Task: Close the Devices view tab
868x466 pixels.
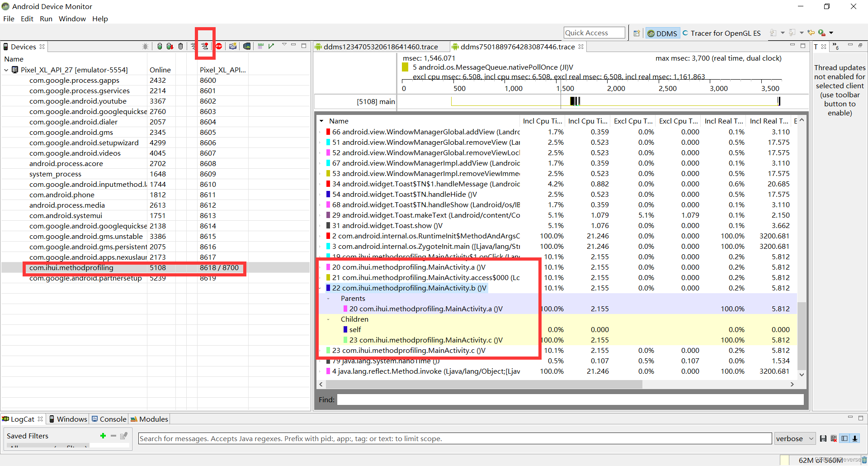Action: click(42, 47)
